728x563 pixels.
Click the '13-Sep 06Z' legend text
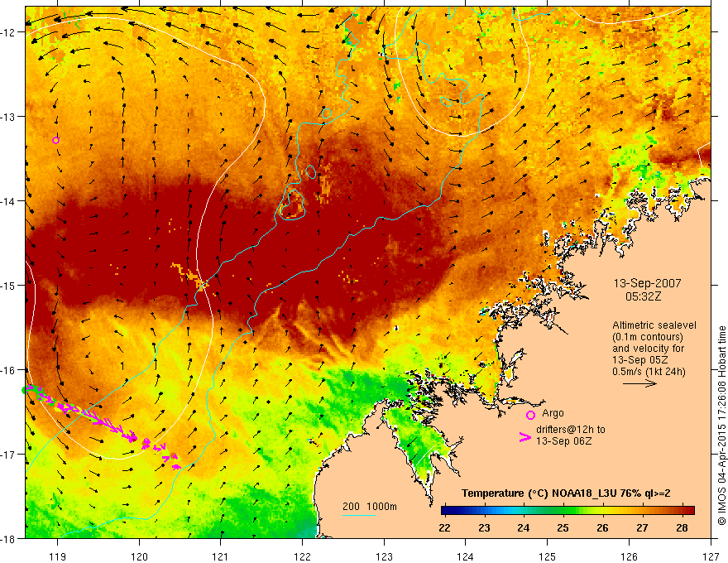tap(564, 440)
